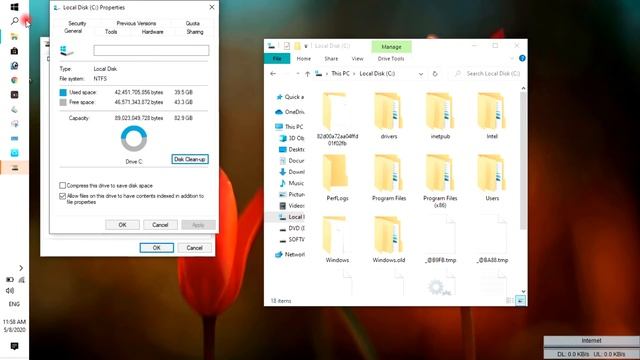
Task: Click Cancel in the background dialog
Action: coord(194,248)
